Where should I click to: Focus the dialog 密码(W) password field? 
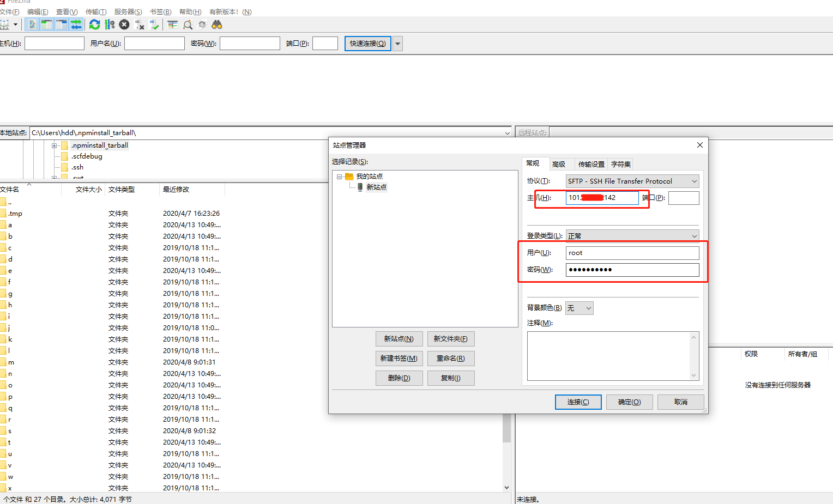[x=632, y=270]
